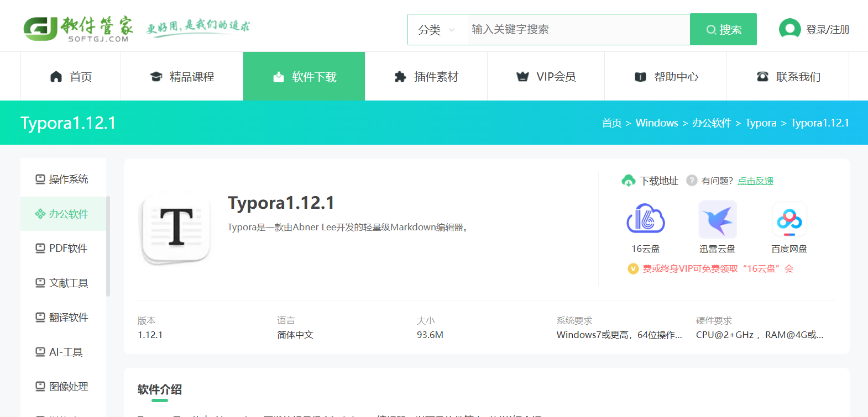Click the 首页 breadcrumb link
The width and height of the screenshot is (868, 417).
611,123
